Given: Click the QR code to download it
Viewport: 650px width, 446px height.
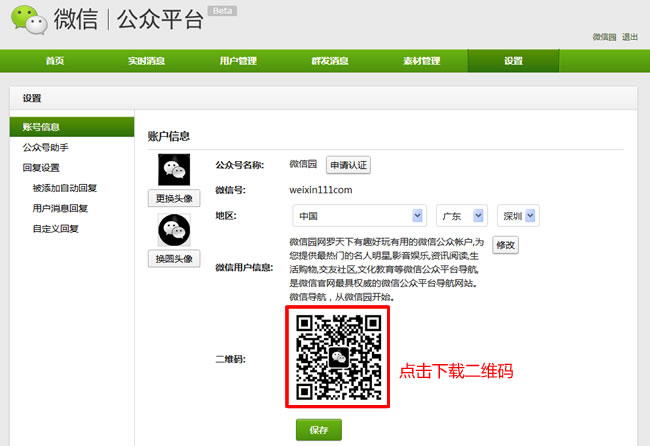Looking at the screenshot, I should (337, 357).
